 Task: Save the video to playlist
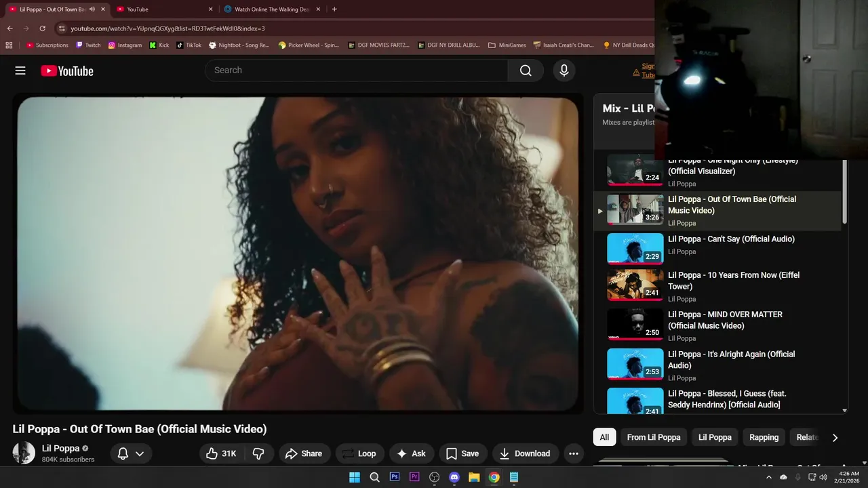coord(462,453)
